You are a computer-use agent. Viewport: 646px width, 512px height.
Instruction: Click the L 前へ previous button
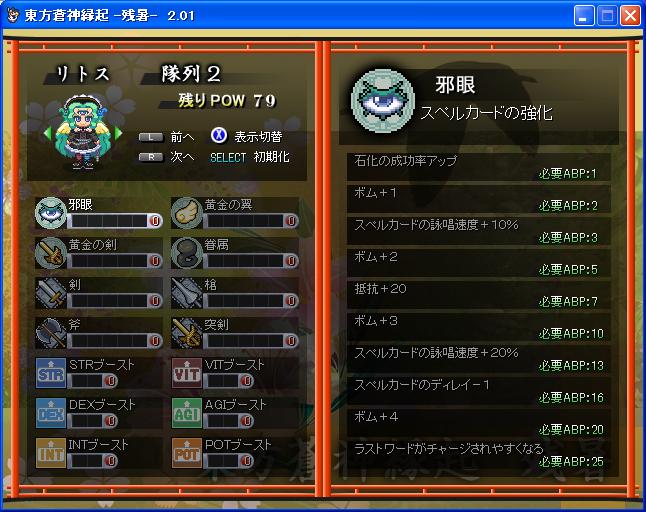(167, 137)
